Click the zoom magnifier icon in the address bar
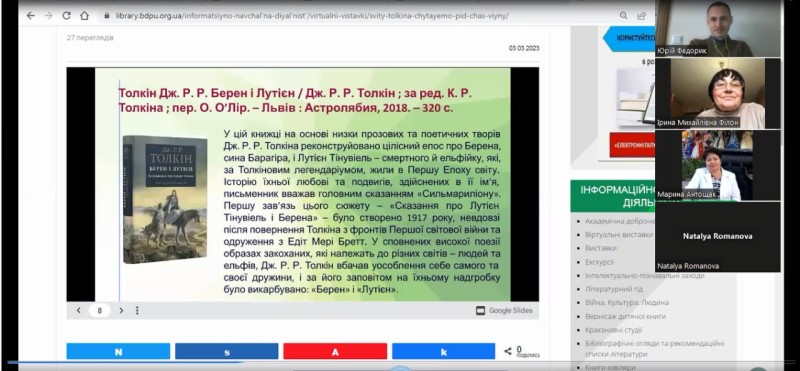This screenshot has height=371, width=800. tap(623, 16)
